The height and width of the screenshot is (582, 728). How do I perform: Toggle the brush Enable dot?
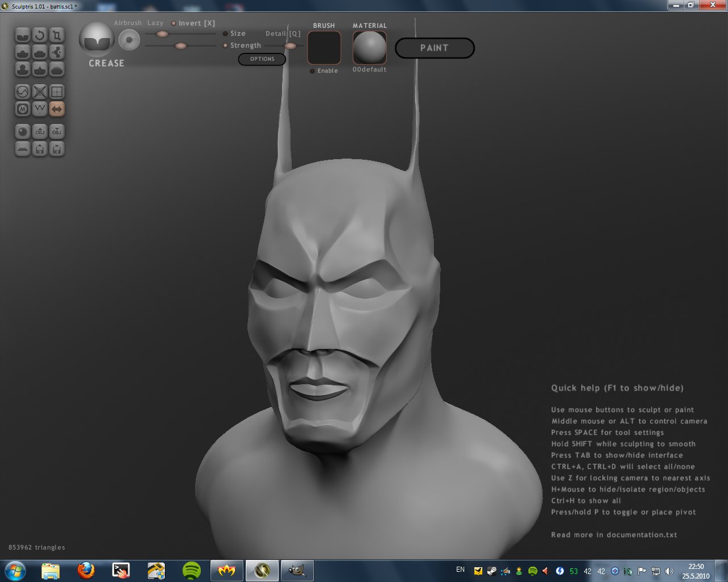(312, 71)
